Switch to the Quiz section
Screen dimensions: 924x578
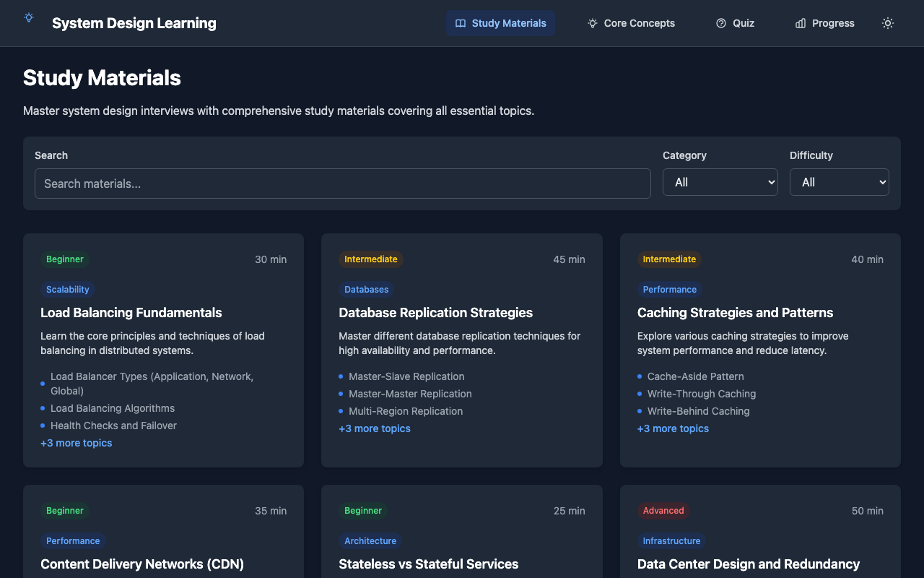pyautogui.click(x=735, y=23)
